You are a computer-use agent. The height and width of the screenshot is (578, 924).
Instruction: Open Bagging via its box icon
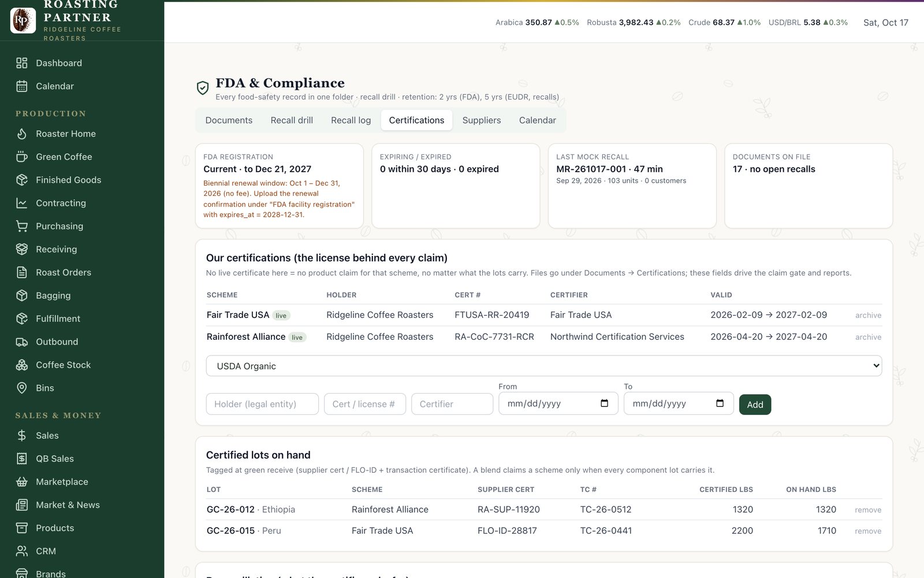22,295
